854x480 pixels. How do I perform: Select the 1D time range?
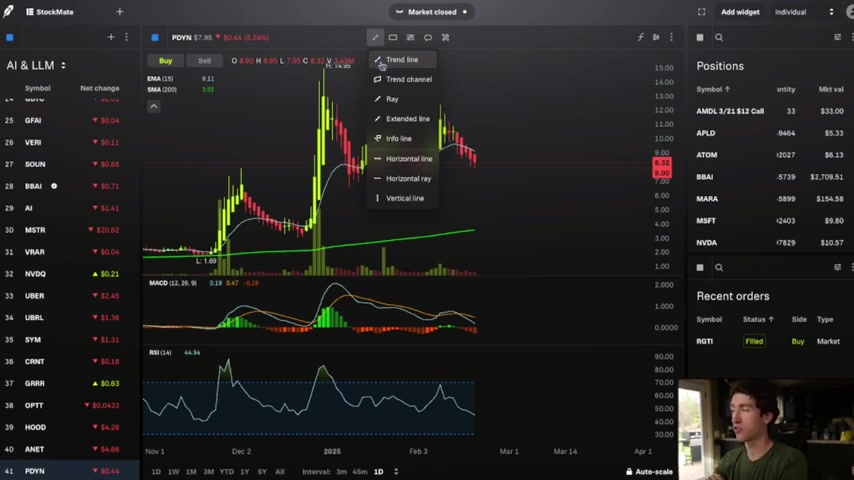click(x=156, y=472)
